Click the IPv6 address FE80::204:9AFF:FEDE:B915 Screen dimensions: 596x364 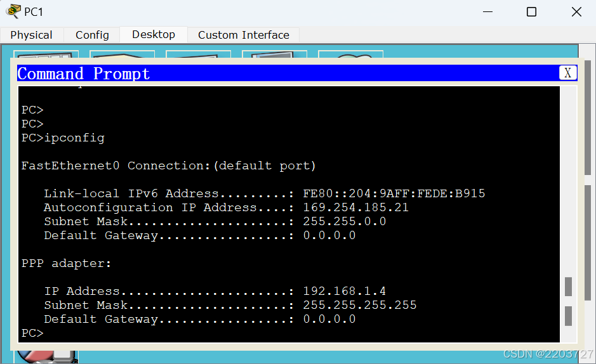(x=394, y=193)
